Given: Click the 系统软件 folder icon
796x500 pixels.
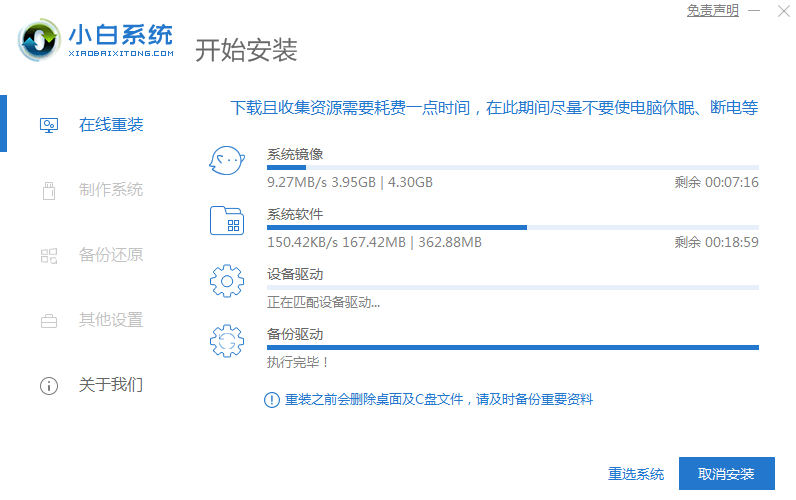Looking at the screenshot, I should (x=227, y=220).
